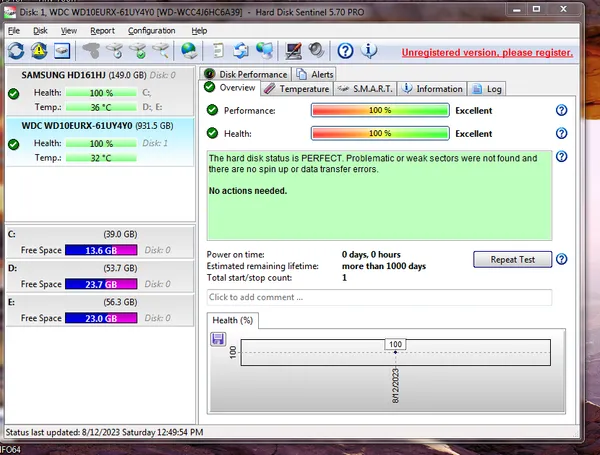The height and width of the screenshot is (455, 600).
Task: Select the D: (53.7 GB) partition row
Action: pos(100,276)
